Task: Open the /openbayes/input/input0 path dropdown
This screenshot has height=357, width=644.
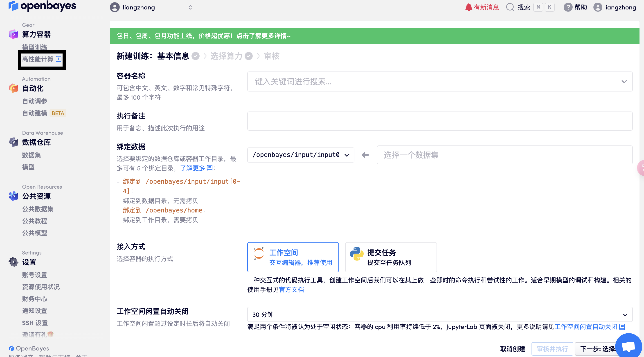Action: [x=300, y=155]
